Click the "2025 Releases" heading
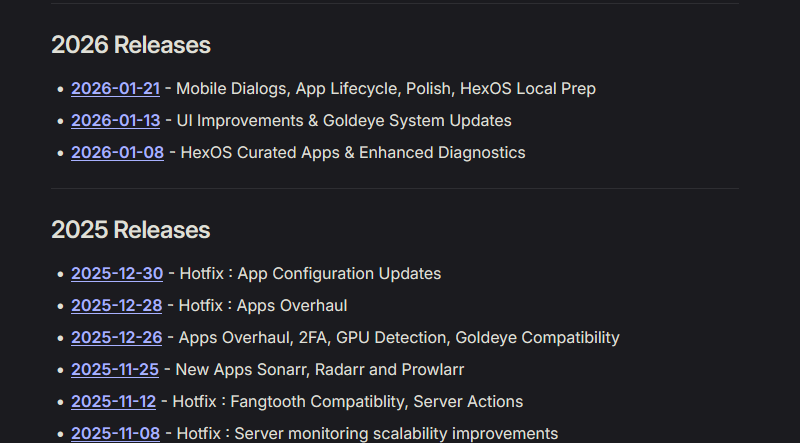Viewport: 800px width, 443px height. tap(131, 230)
